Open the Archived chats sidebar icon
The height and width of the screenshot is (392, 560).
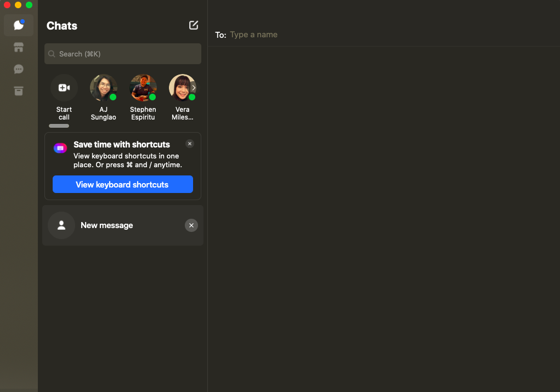[19, 91]
